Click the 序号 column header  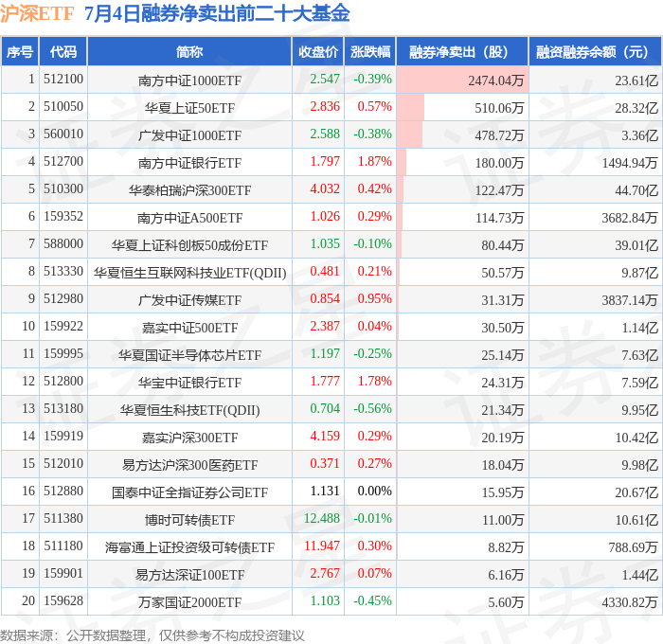(x=20, y=51)
